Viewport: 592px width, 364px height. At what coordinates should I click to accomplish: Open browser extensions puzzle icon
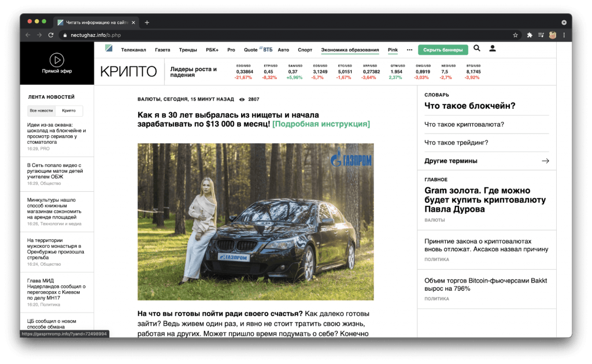530,35
